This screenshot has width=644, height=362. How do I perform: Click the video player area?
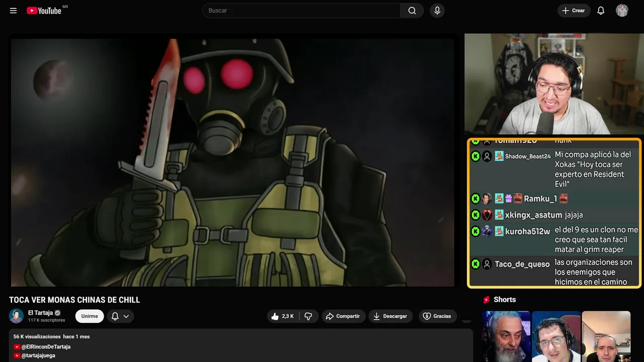232,162
